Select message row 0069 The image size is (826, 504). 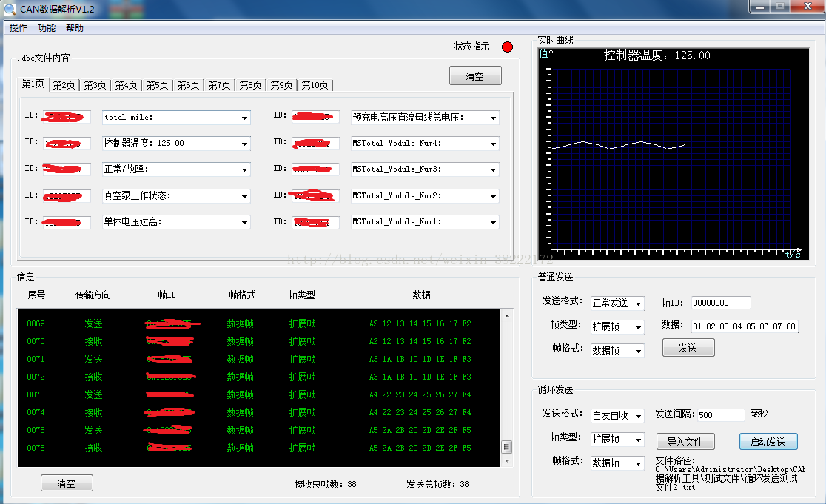258,323
